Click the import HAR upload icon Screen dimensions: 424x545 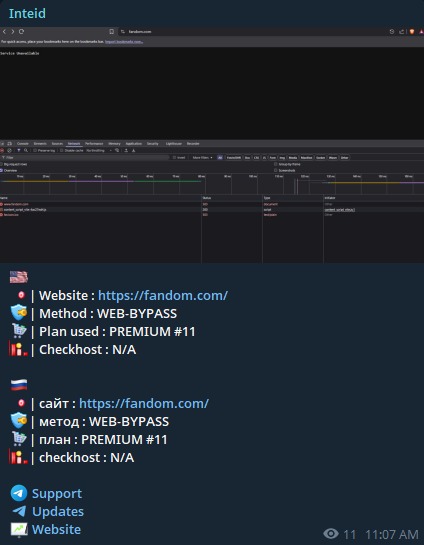click(126, 151)
